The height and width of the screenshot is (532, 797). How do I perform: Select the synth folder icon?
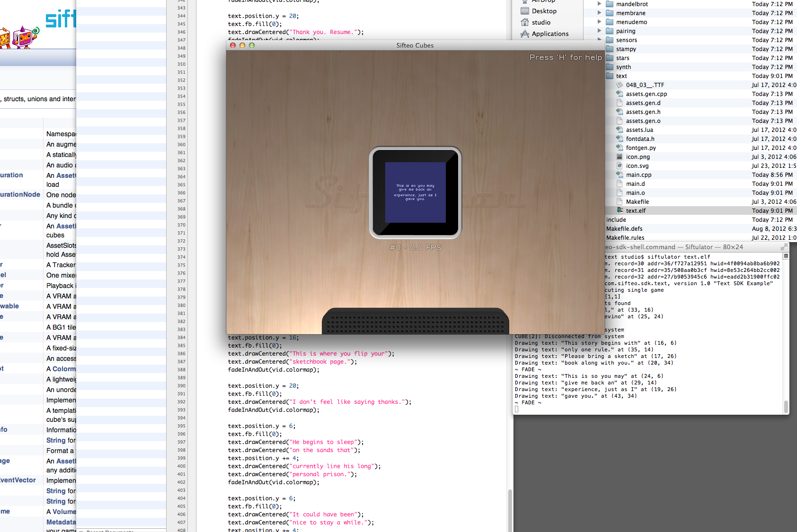click(610, 67)
